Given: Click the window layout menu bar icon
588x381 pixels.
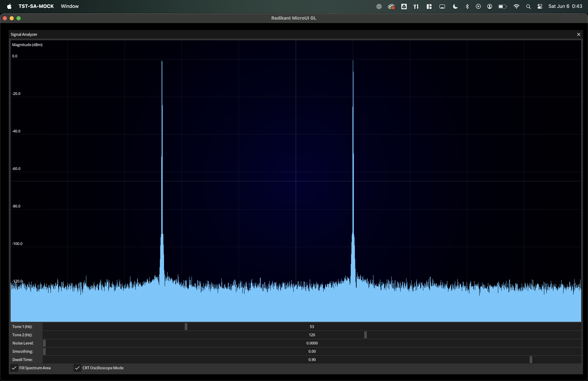Looking at the screenshot, I should point(429,6).
